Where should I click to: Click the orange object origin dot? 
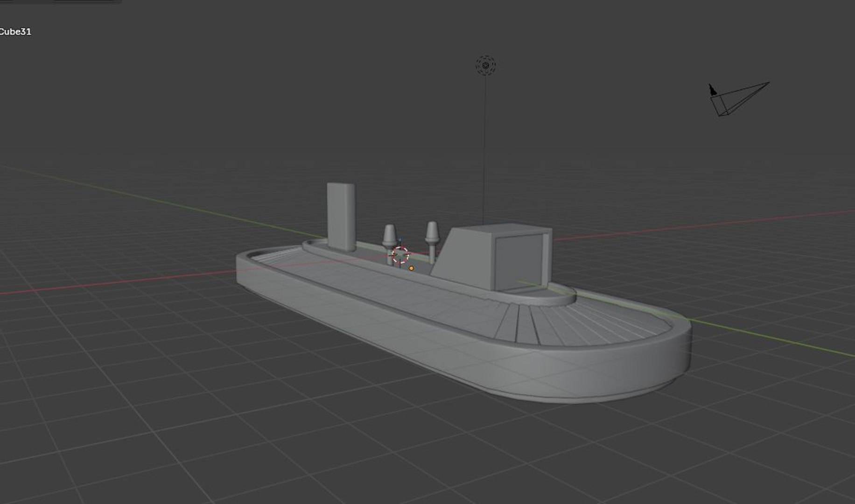pos(411,268)
